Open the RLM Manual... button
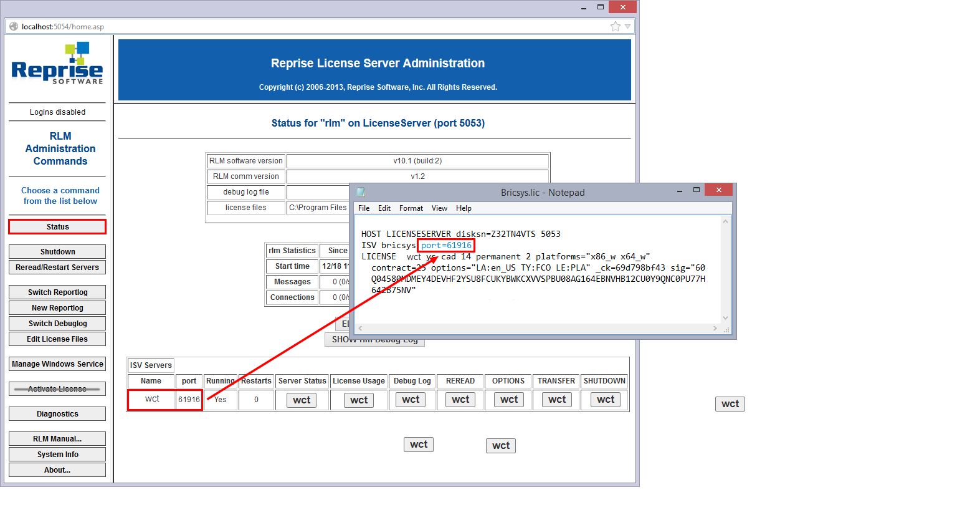 (57, 439)
